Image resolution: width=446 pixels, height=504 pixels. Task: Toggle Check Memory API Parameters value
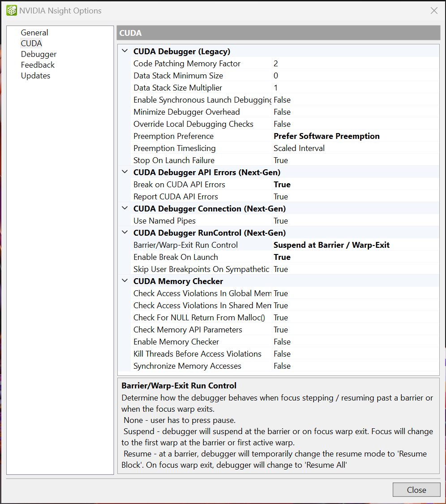[x=355, y=330]
